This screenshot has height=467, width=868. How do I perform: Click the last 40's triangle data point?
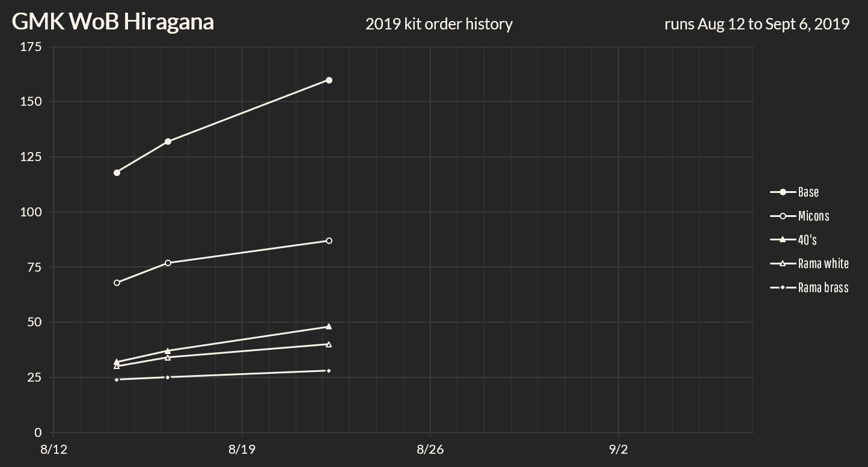[x=329, y=326]
